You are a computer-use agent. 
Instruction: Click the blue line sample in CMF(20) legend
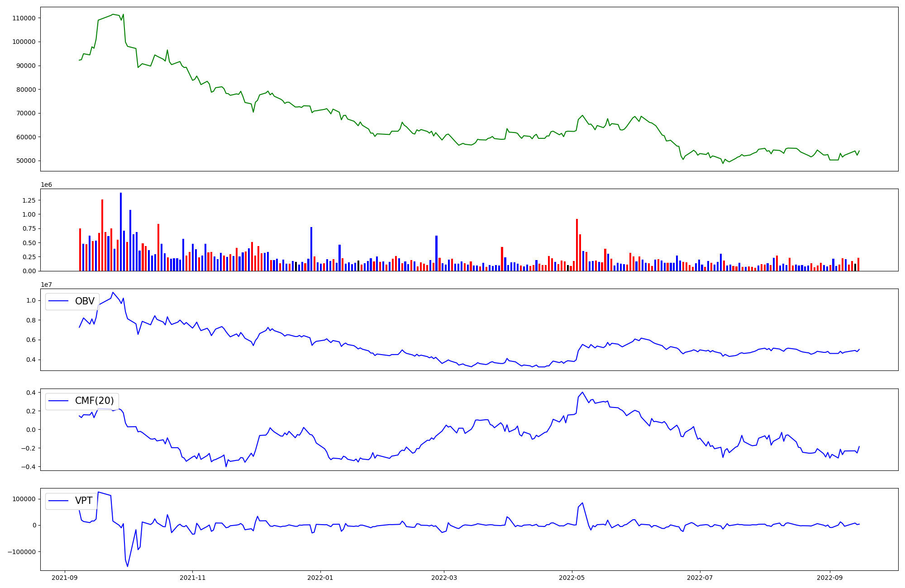click(58, 401)
